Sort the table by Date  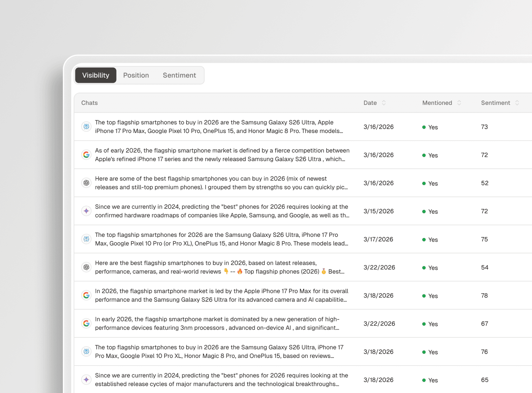tap(384, 102)
